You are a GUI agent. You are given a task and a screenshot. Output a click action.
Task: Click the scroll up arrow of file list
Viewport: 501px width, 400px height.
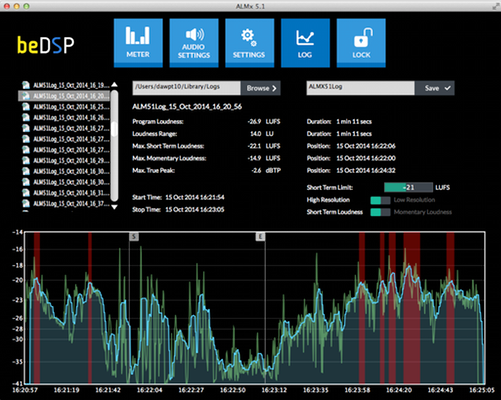coord(114,84)
